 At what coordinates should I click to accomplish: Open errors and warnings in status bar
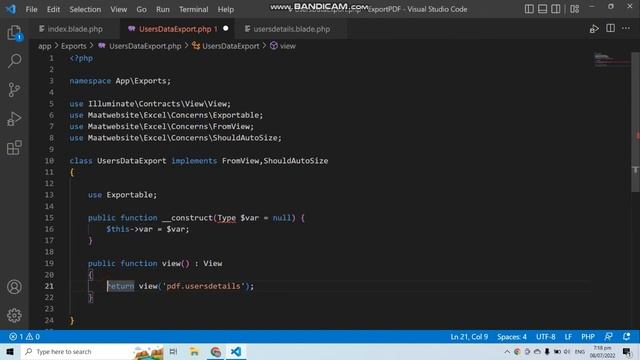pyautogui.click(x=24, y=337)
